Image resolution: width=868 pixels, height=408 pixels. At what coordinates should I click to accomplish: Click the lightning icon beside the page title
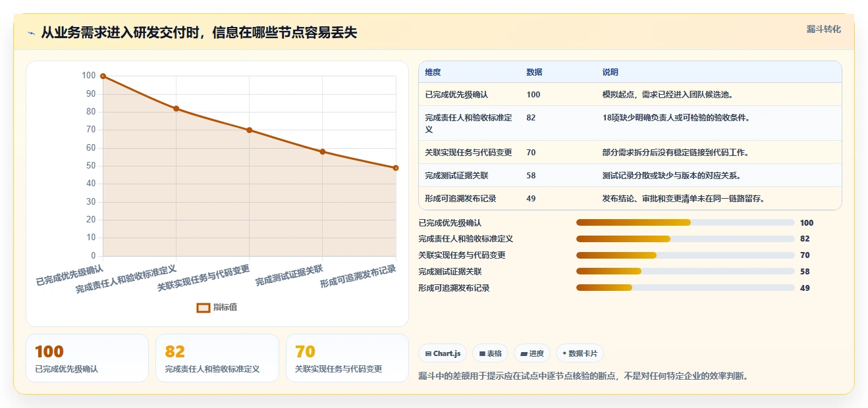[x=32, y=33]
